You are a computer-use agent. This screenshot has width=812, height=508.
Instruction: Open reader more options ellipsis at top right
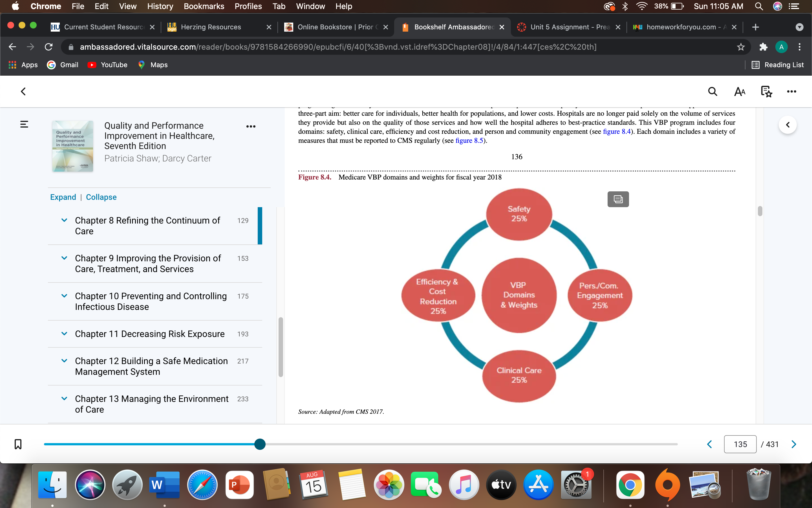(791, 91)
